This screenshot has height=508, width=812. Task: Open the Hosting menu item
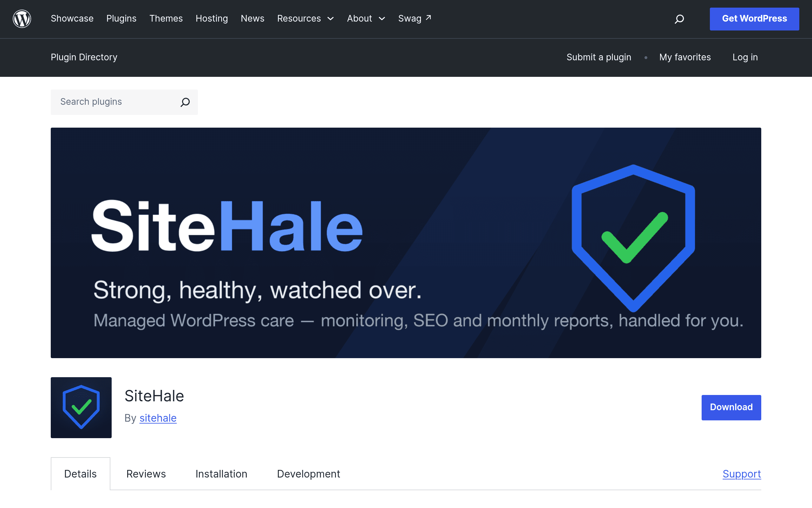pyautogui.click(x=212, y=18)
